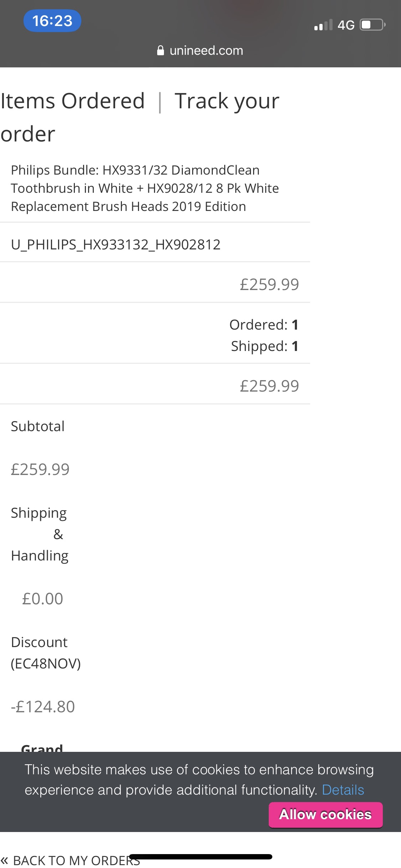Switch to the Track your order tab

pyautogui.click(x=227, y=101)
